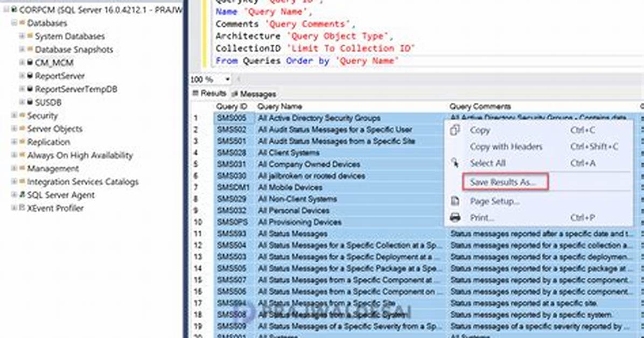Click the SQL Server Agent icon
Screen dimensions: 644x338
tap(22, 195)
